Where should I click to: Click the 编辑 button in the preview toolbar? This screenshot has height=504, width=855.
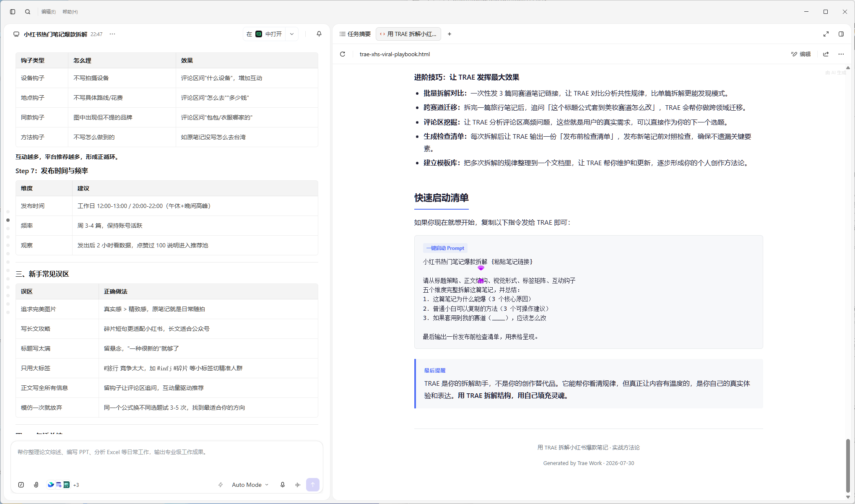801,54
